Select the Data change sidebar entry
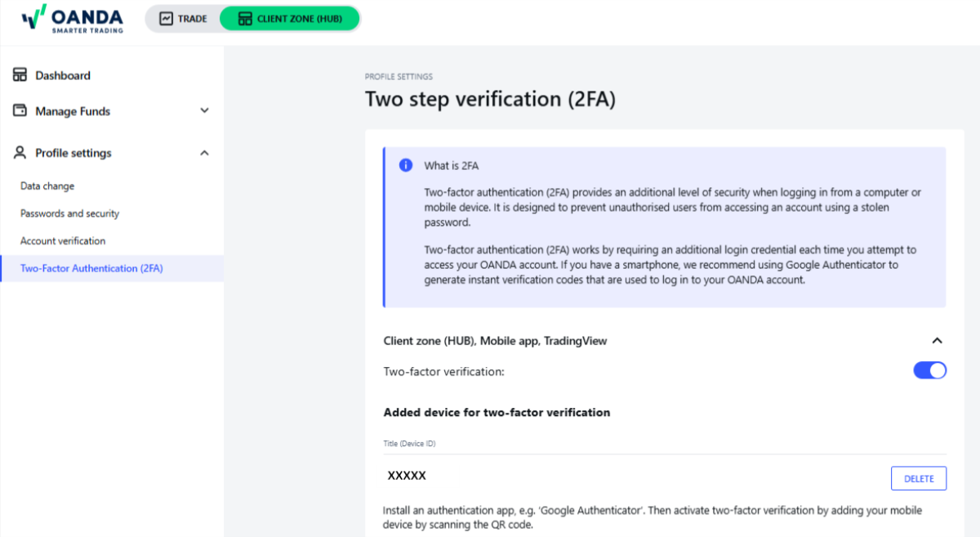Viewport: 980px width, 537px height. click(x=47, y=186)
